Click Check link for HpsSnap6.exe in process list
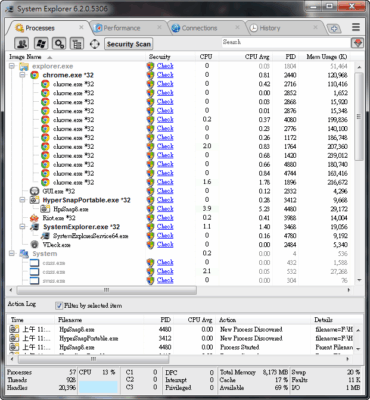This screenshot has width=370, height=400. pos(165,209)
